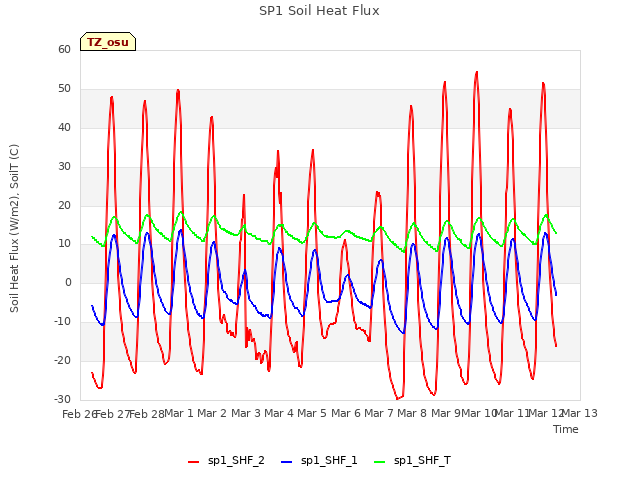Select the Mar 6 x-axis tick label
The height and width of the screenshot is (480, 640).
pos(346,413)
